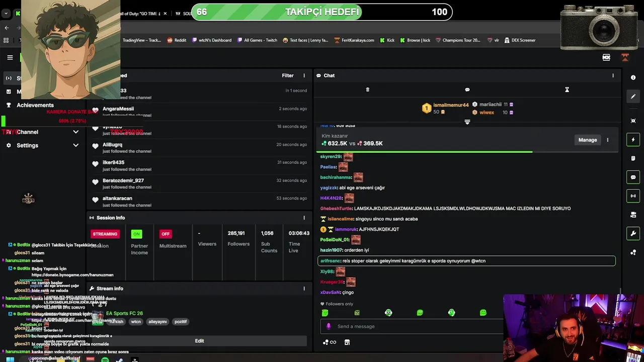Click the EA Sports FC 26 category link
This screenshot has width=644, height=362.
click(124, 313)
